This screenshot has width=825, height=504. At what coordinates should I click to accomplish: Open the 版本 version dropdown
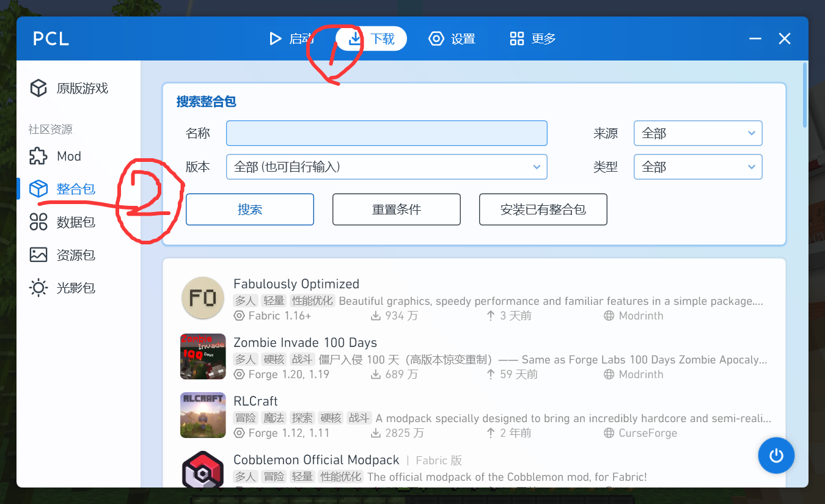pos(386,167)
